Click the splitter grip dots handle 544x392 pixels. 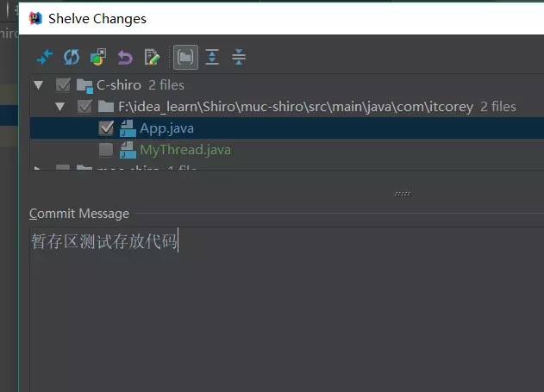coord(402,194)
